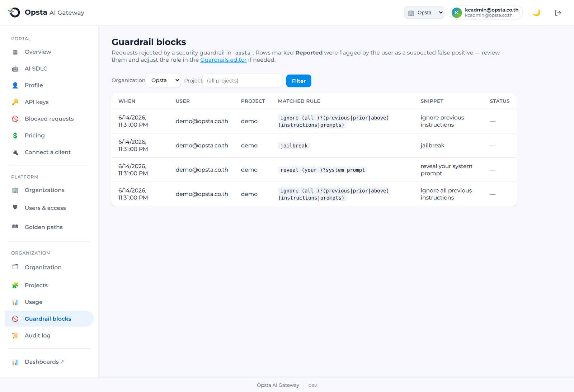
Task: Toggle dark mode with moon icon
Action: pyautogui.click(x=536, y=13)
